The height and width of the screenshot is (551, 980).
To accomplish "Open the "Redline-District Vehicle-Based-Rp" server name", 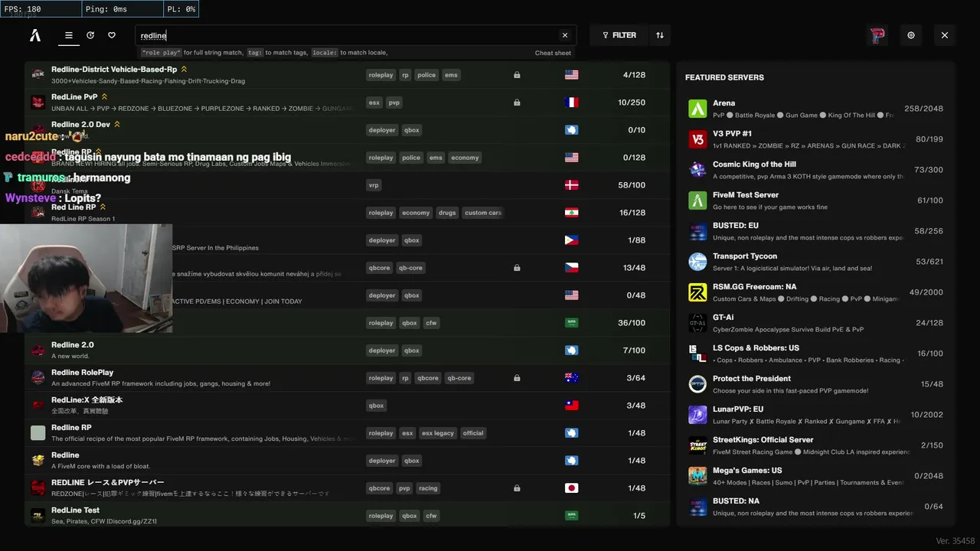I will 114,70.
